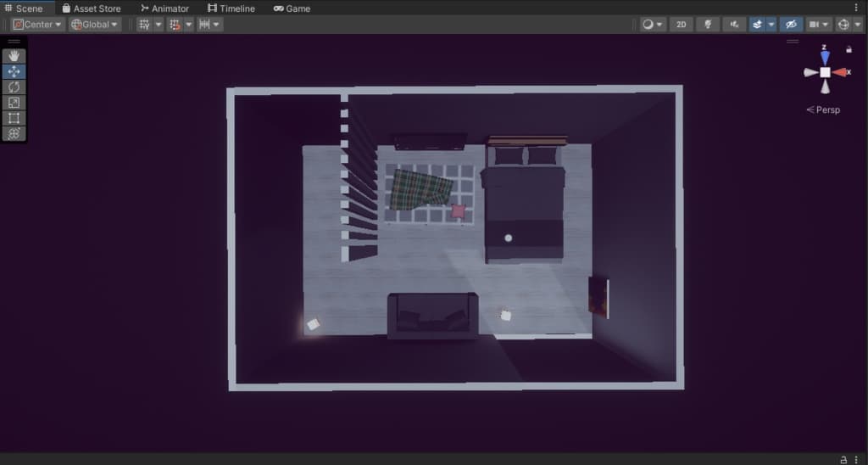Toggle scene lighting on or off
868x465 pixels.
pos(708,25)
